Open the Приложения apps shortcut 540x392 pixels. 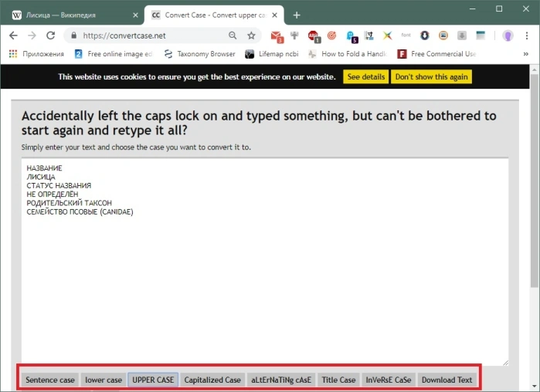[x=36, y=54]
